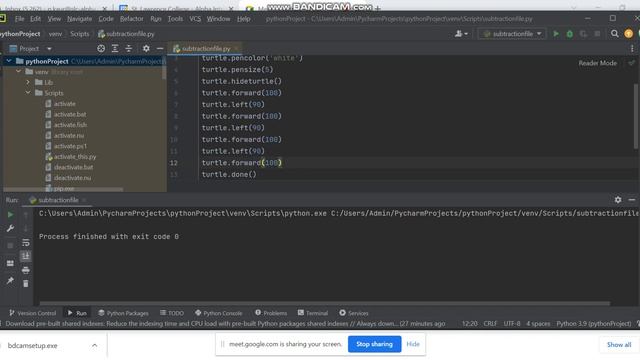The height and width of the screenshot is (360, 640).
Task: Select activate.bat in Scripts folder
Action: point(70,114)
